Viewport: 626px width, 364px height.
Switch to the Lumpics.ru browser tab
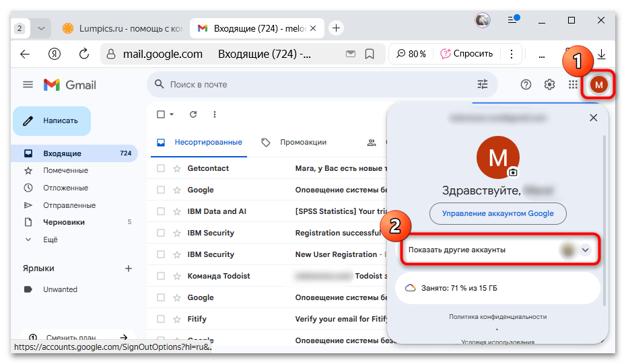(123, 28)
